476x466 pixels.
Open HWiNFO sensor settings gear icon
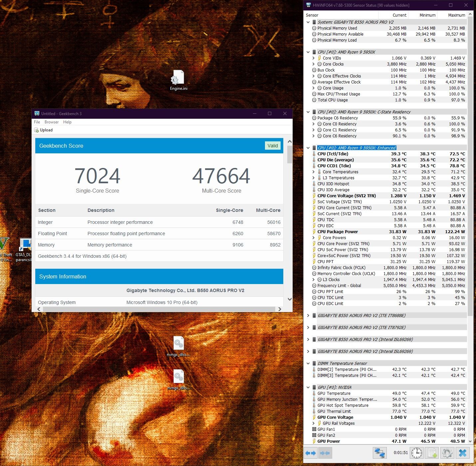click(x=447, y=453)
